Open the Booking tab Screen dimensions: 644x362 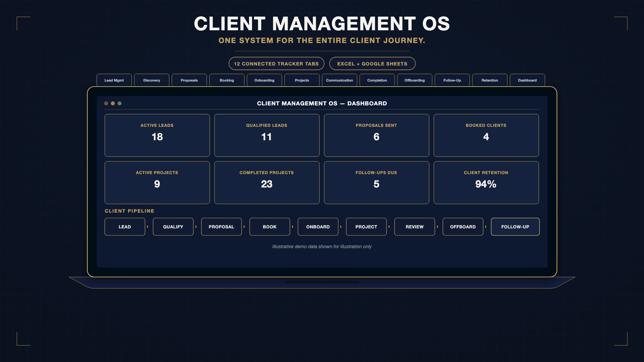(227, 80)
